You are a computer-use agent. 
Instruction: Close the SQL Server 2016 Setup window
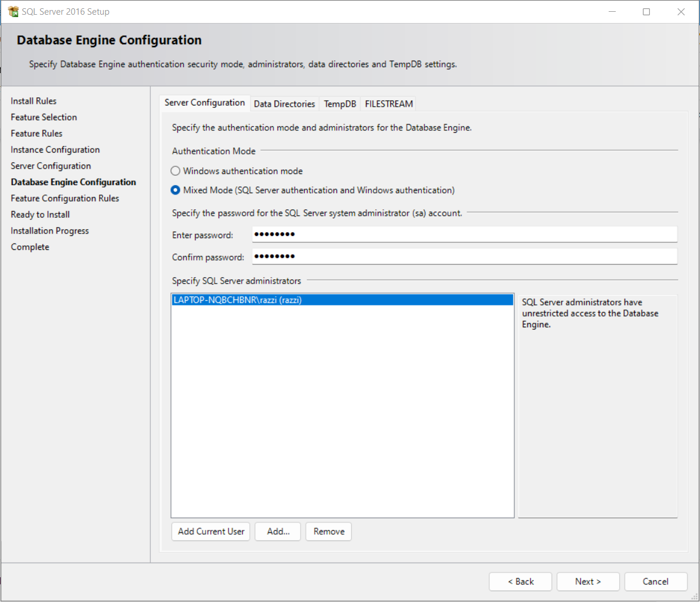click(x=681, y=12)
